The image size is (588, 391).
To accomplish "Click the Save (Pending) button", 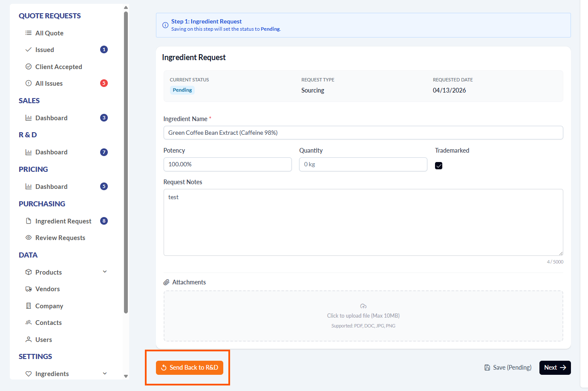I will [x=508, y=368].
